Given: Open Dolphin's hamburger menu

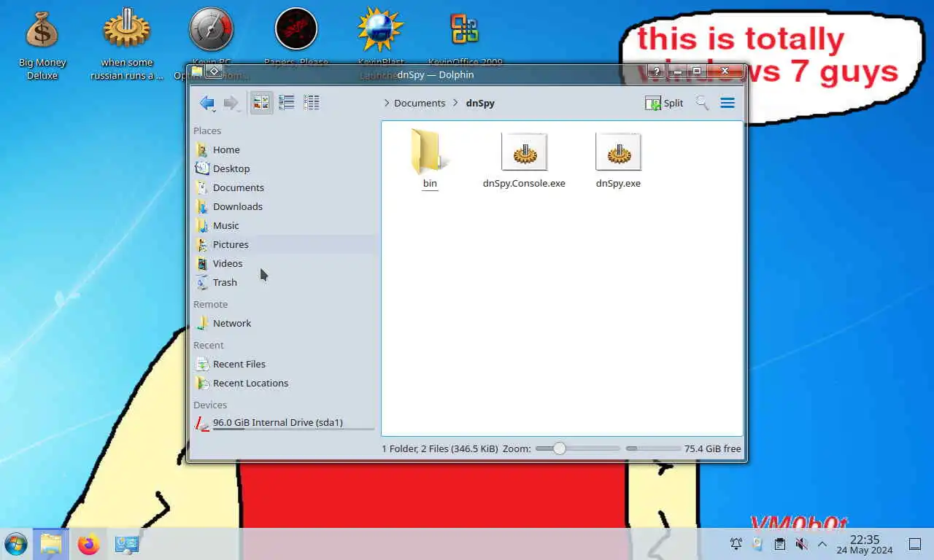Looking at the screenshot, I should point(727,103).
